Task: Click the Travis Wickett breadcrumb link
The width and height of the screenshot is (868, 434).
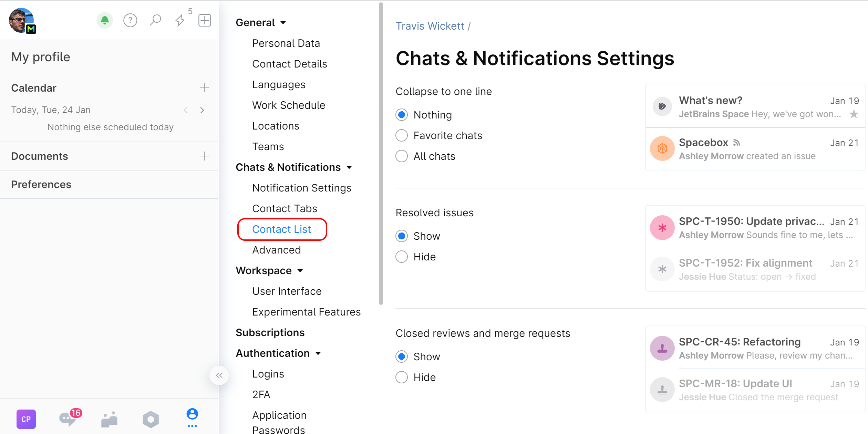Action: click(430, 26)
